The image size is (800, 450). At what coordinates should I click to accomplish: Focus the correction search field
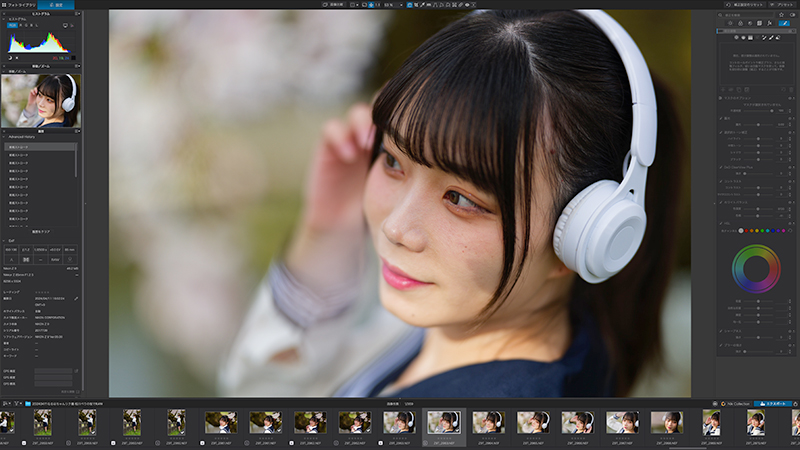(745, 15)
